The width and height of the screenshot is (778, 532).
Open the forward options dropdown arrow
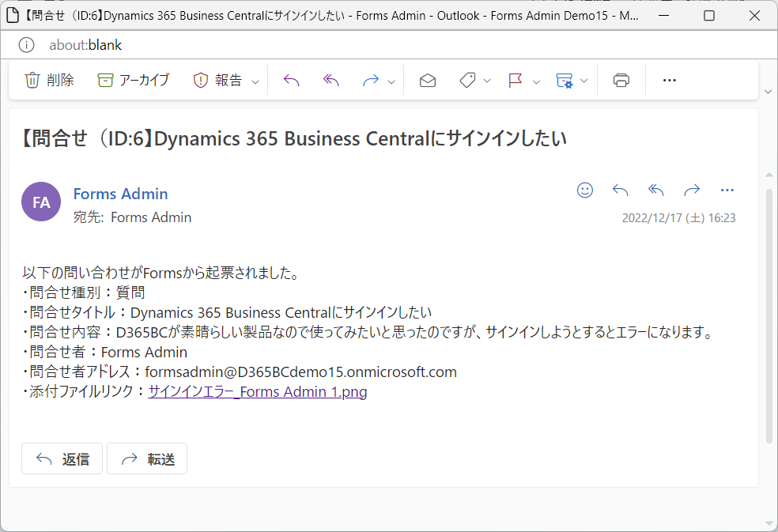tap(391, 81)
